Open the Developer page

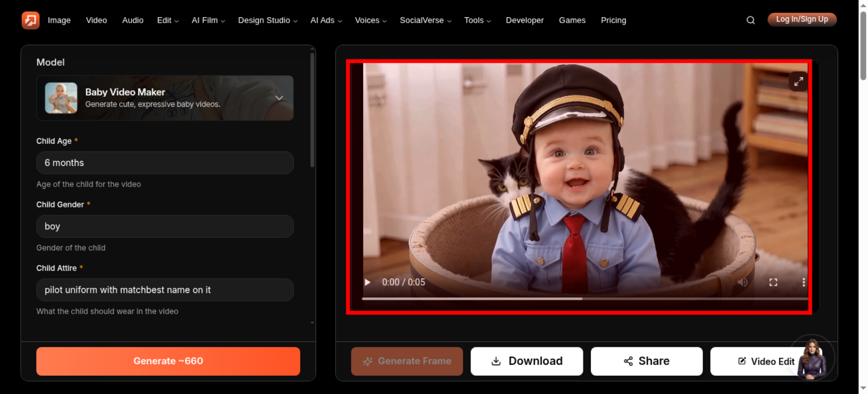coord(524,20)
